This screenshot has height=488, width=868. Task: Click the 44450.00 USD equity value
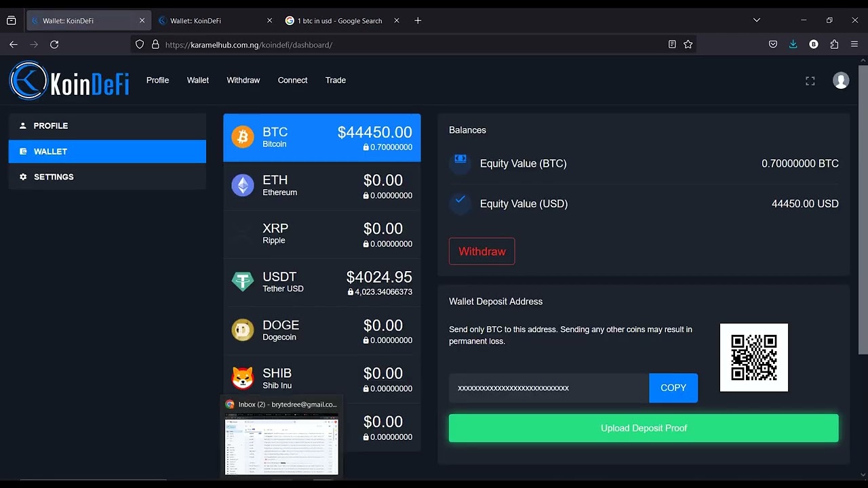(805, 203)
